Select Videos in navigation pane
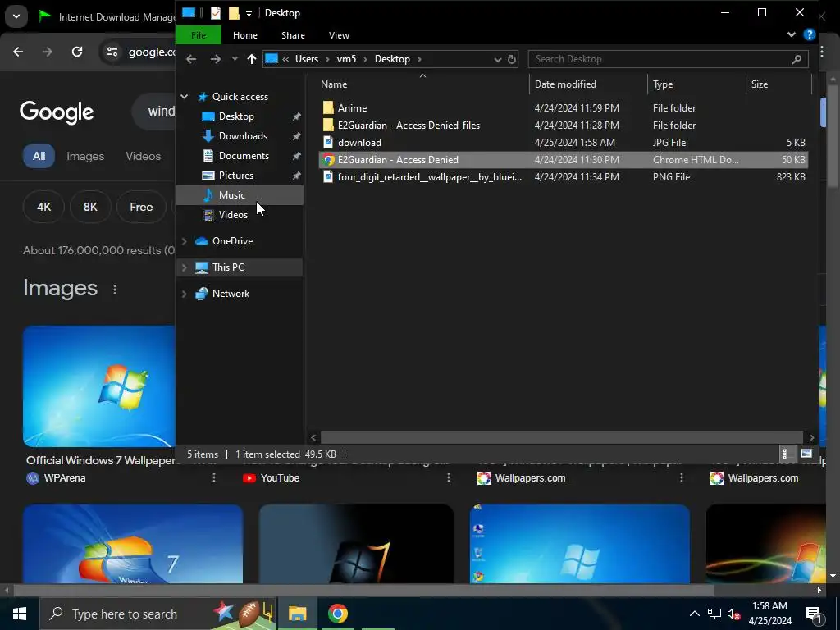The height and width of the screenshot is (630, 840). coord(233,215)
